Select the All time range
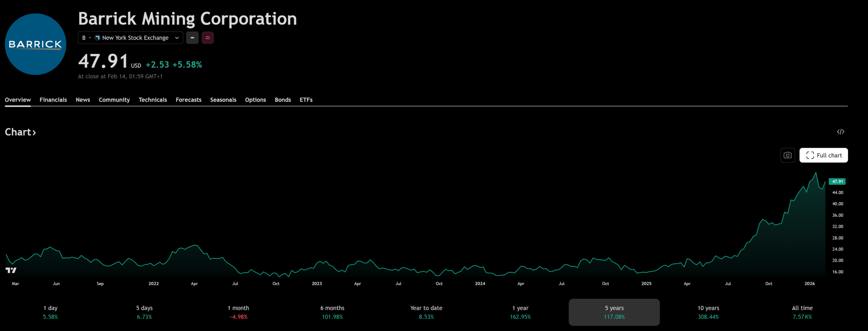The height and width of the screenshot is (331, 868). coord(802,312)
